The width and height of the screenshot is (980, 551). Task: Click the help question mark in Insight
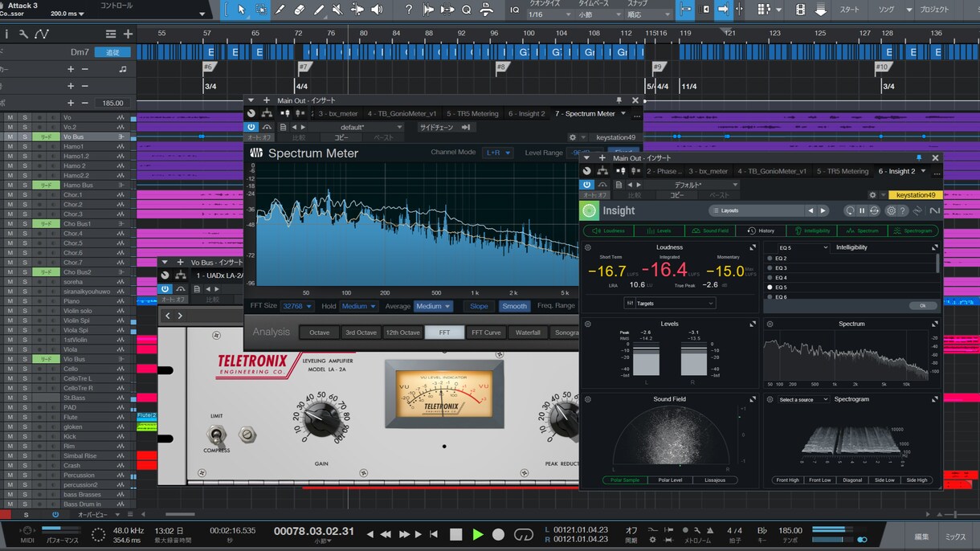pyautogui.click(x=903, y=210)
